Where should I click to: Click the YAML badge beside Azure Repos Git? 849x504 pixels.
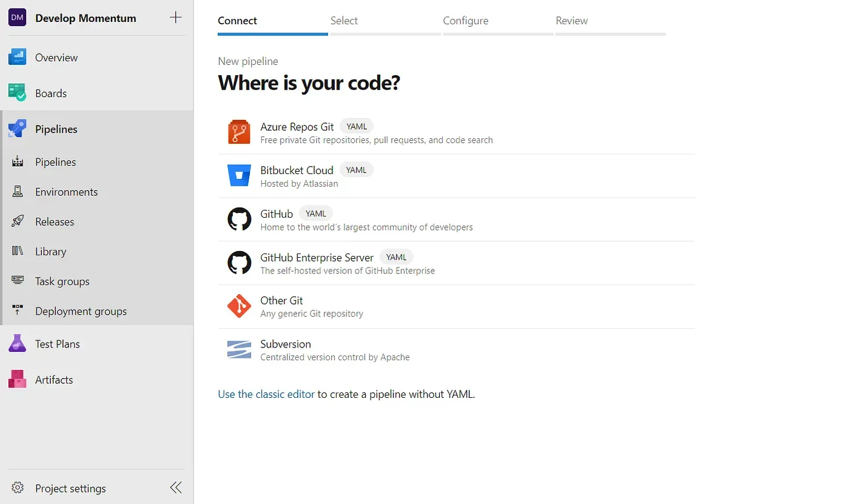[x=356, y=126]
